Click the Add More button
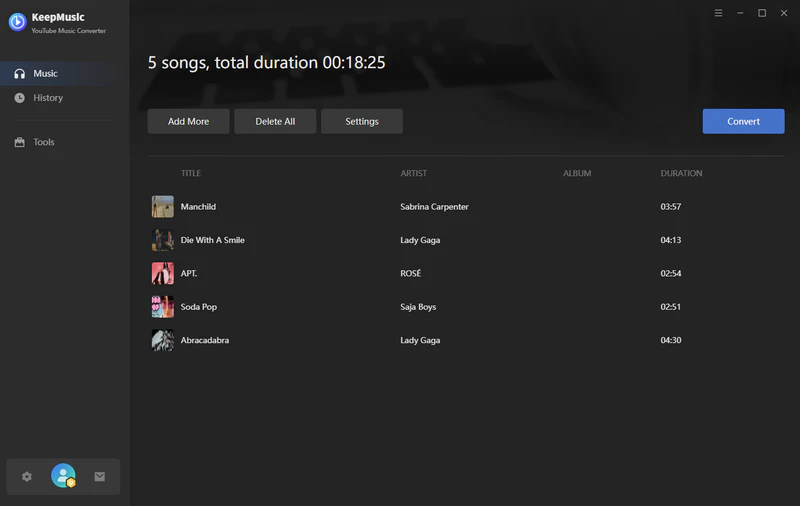The height and width of the screenshot is (506, 800). click(x=188, y=121)
